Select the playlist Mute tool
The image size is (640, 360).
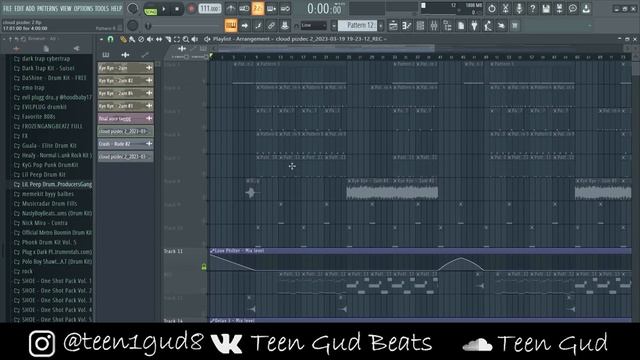[x=150, y=39]
